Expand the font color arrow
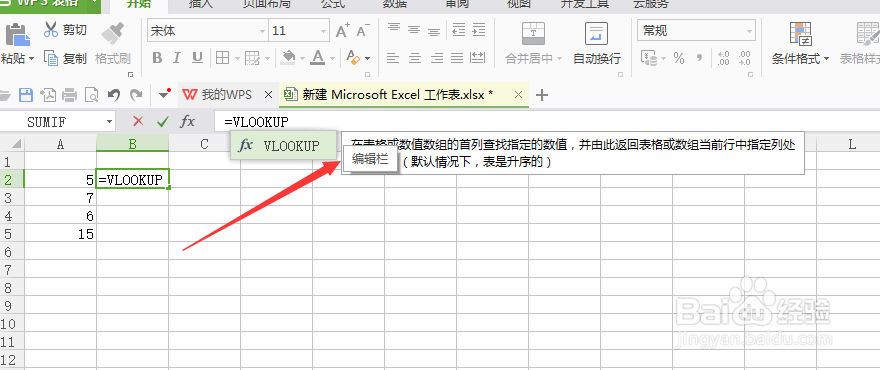880x370 pixels. click(x=332, y=58)
